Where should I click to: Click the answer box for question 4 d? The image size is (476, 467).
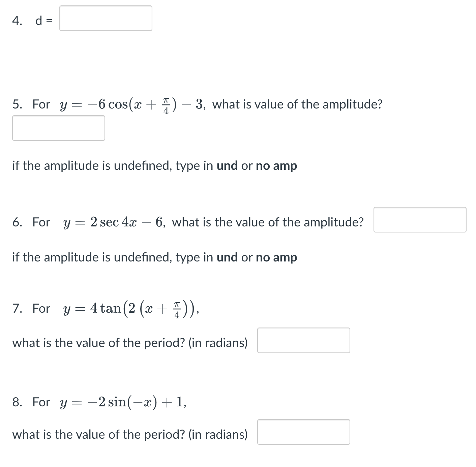tap(106, 19)
